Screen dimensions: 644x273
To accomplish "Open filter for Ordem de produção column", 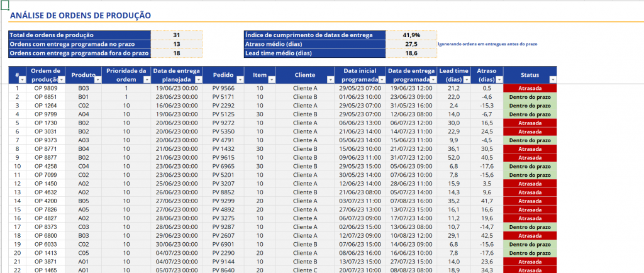I will pyautogui.click(x=62, y=80).
